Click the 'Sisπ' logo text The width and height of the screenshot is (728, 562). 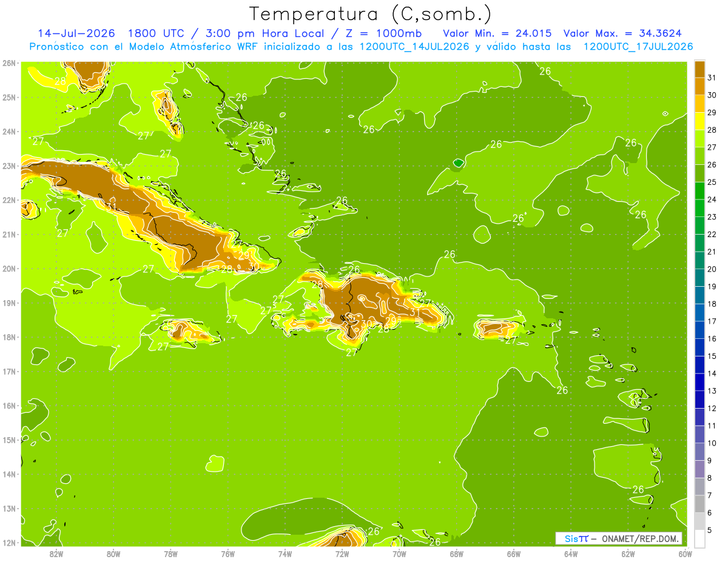tap(576, 538)
